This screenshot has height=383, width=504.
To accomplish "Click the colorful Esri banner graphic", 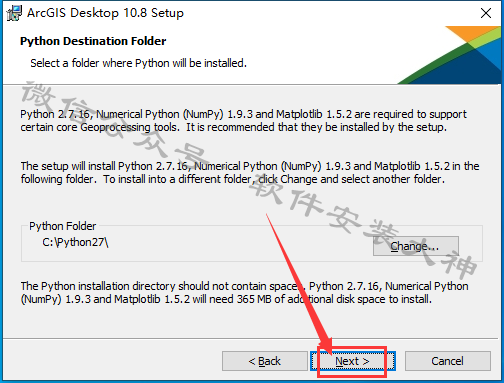I will pos(450,55).
